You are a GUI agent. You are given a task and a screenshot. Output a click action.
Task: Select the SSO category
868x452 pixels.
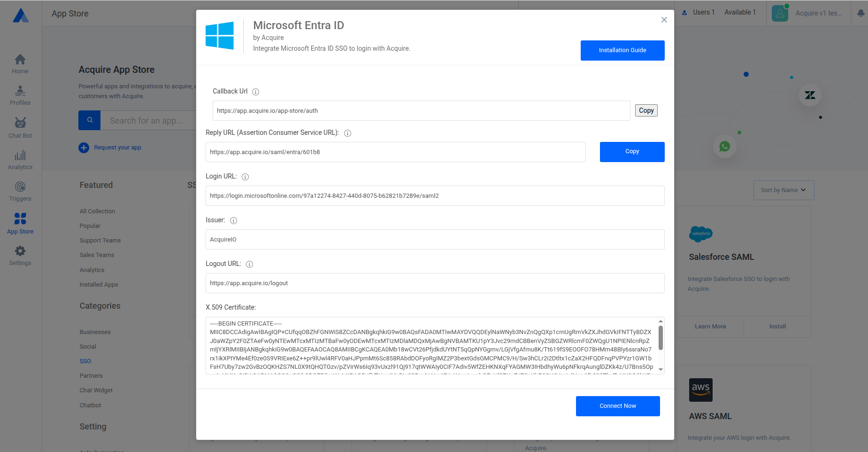[85, 361]
